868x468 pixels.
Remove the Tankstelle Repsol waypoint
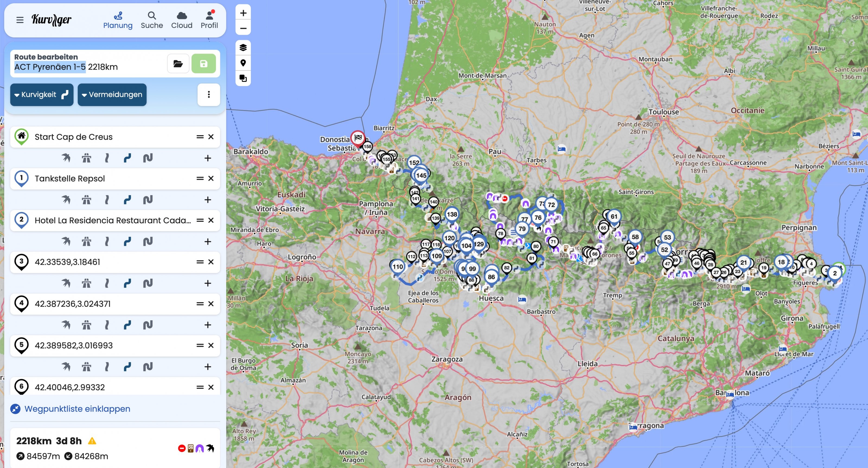tap(211, 178)
